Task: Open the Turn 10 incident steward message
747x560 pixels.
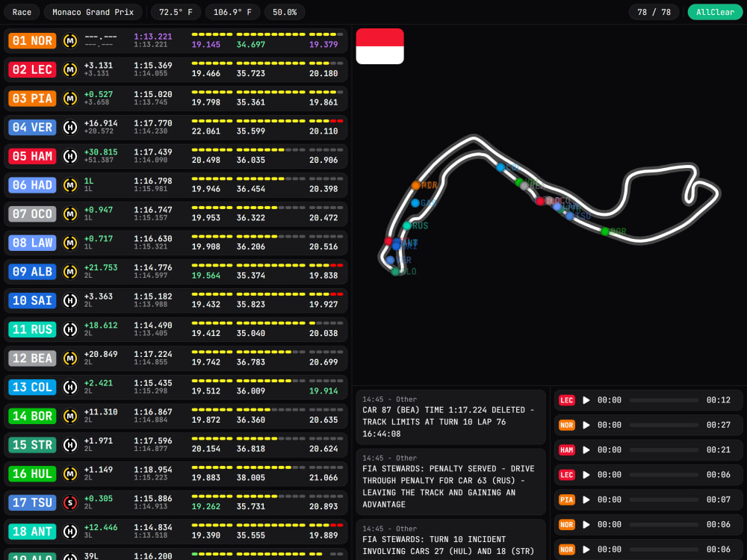Action: pyautogui.click(x=450, y=540)
